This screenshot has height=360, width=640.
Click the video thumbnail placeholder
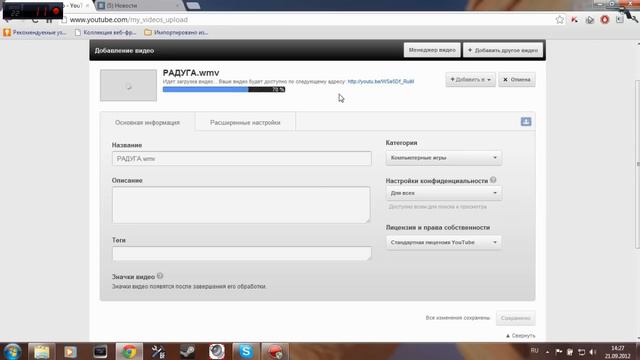coord(129,85)
